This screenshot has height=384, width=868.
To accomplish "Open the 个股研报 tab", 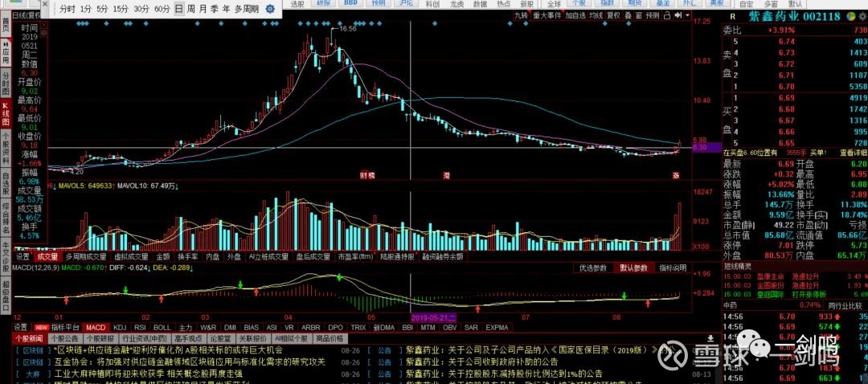I will (99, 339).
